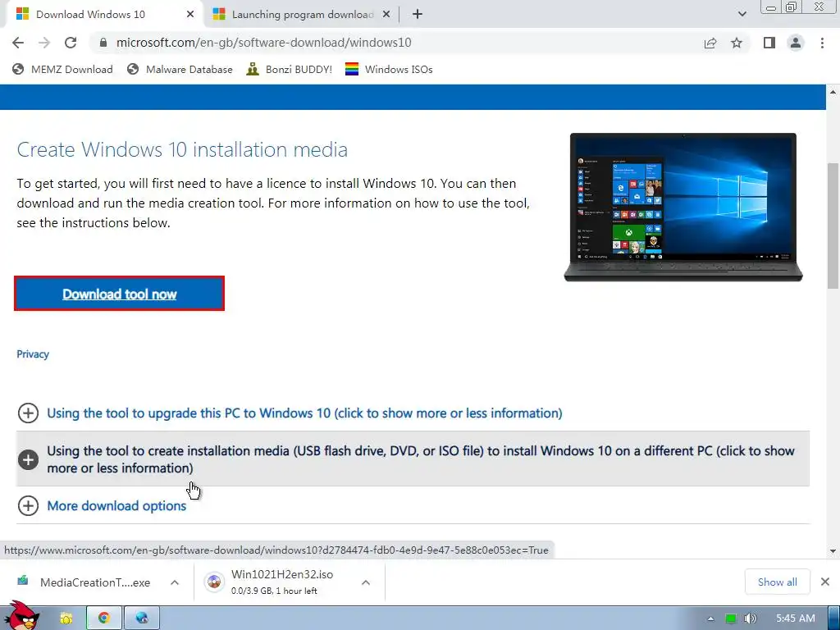Click the 5:45 AM clock
The image size is (840, 630).
click(796, 619)
